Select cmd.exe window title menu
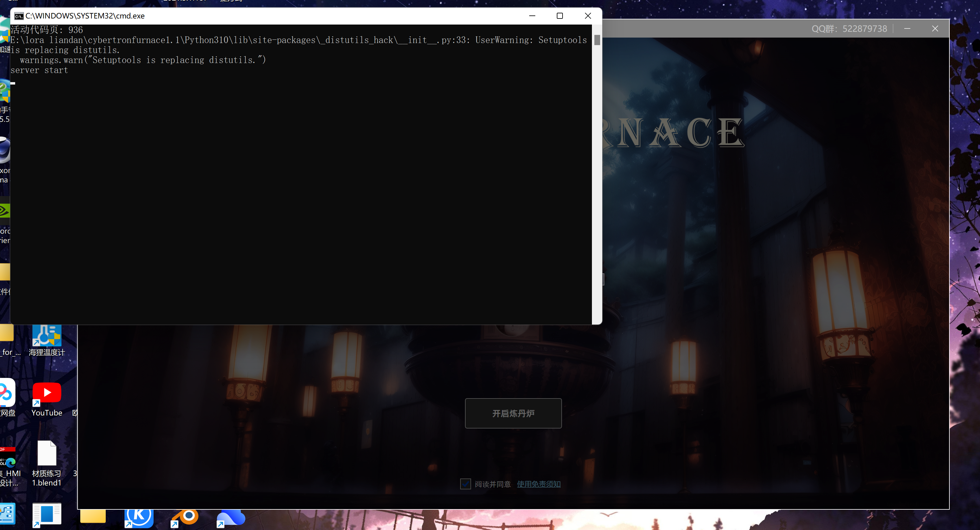This screenshot has width=980, height=530. [x=17, y=16]
